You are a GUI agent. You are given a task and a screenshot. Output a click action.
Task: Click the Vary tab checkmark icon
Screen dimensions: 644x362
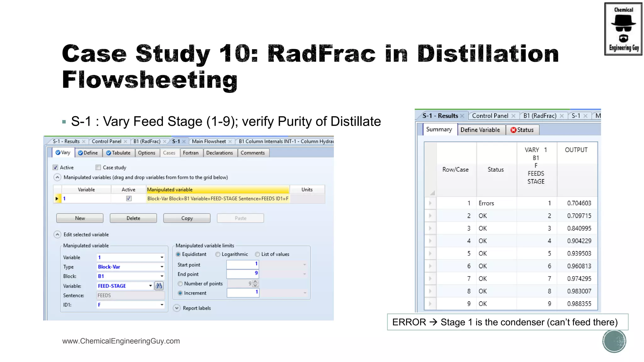coord(58,153)
